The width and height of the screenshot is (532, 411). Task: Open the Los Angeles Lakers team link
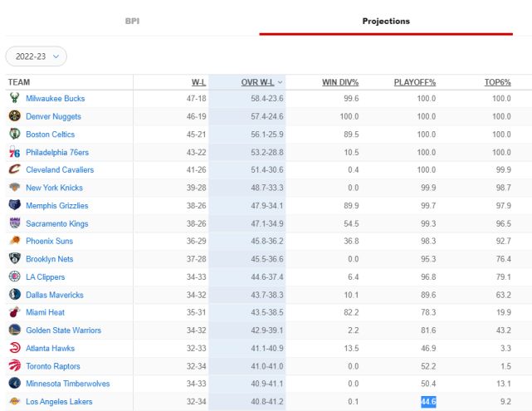coord(59,402)
